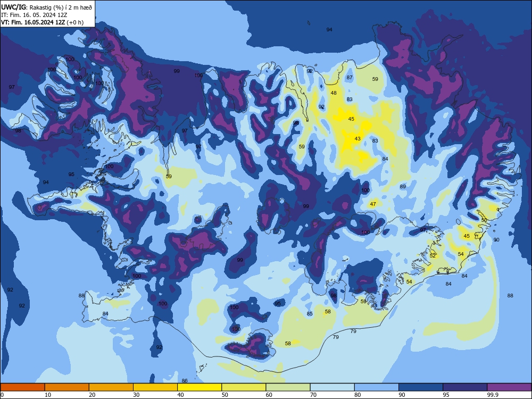
Task: Select the 95–99.9 dark navy legend swatch
Action: tap(465, 387)
